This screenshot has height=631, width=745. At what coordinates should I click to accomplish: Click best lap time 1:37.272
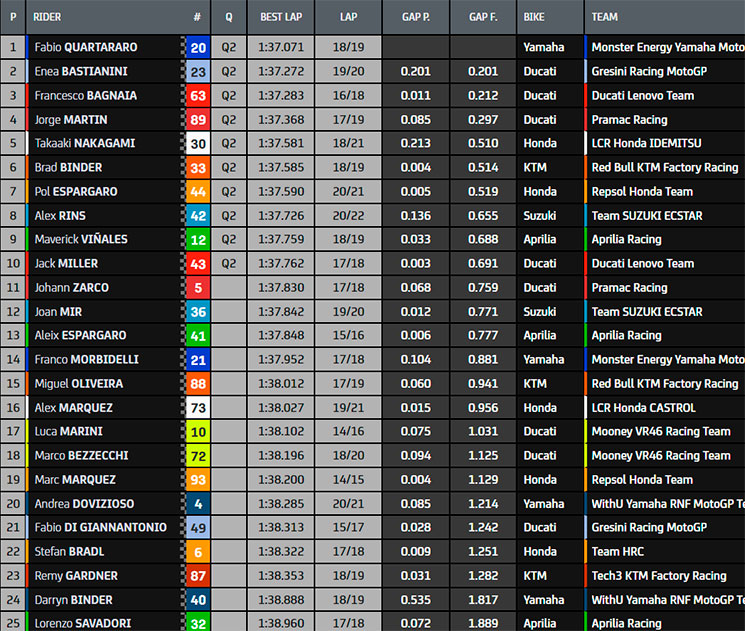281,71
